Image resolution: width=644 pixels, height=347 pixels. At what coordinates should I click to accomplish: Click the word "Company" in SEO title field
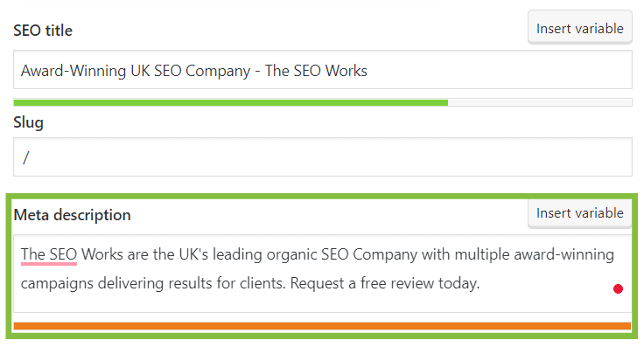tap(218, 72)
